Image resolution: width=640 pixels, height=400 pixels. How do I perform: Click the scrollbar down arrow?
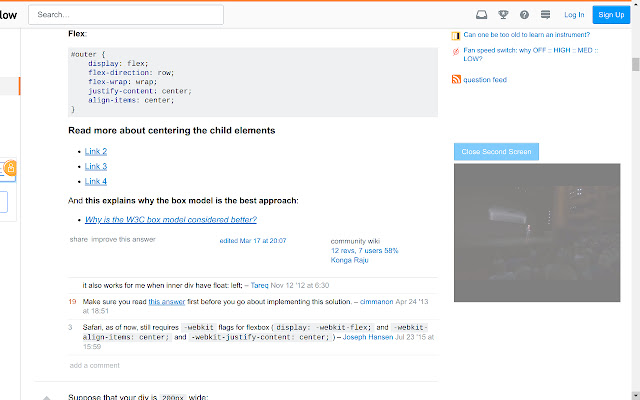pyautogui.click(x=636, y=396)
